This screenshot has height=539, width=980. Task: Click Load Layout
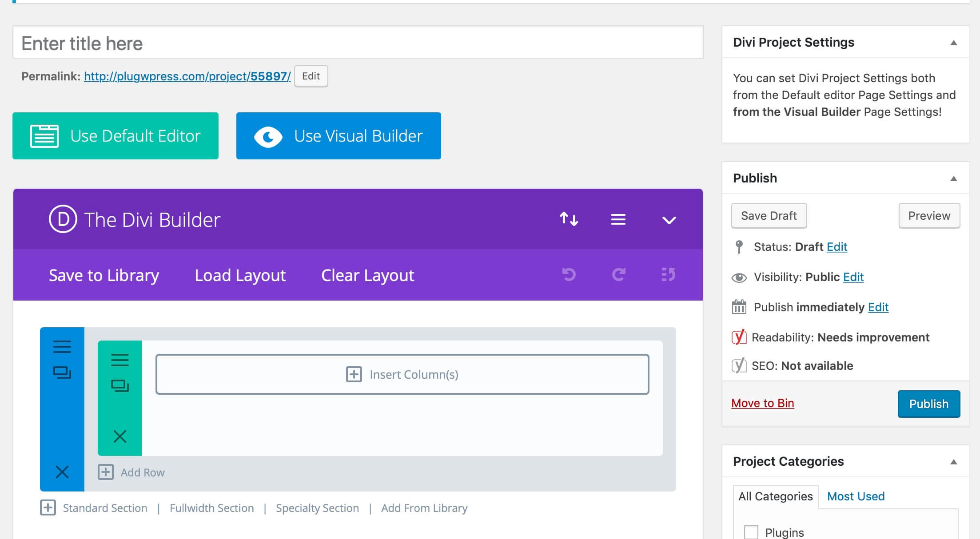[x=240, y=275]
